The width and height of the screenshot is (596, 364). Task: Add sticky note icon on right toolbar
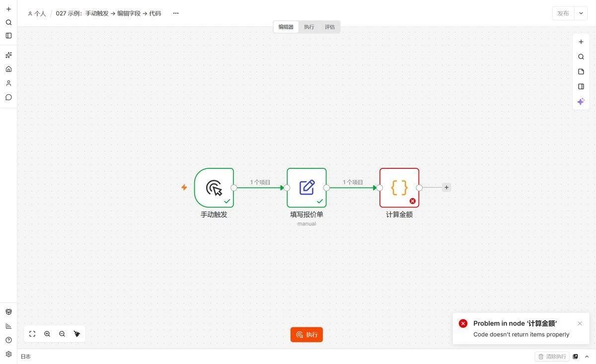pos(581,72)
